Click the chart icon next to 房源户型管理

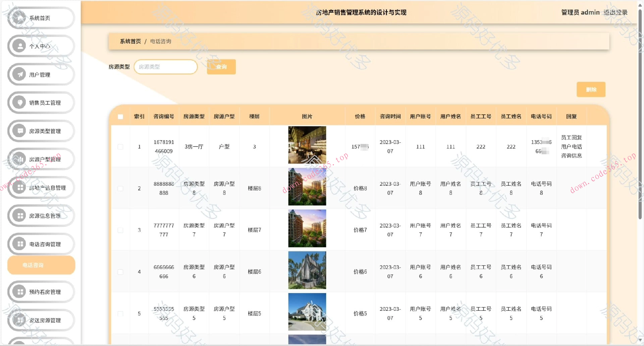pos(19,159)
